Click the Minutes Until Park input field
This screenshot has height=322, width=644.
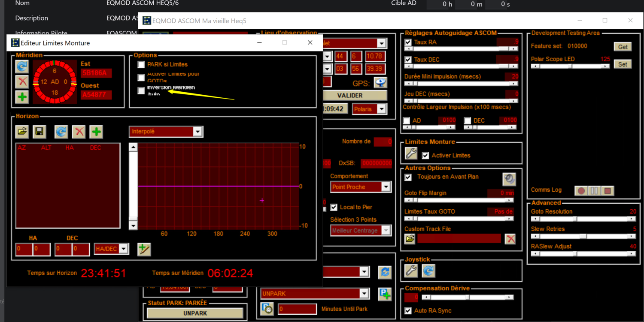[297, 309]
